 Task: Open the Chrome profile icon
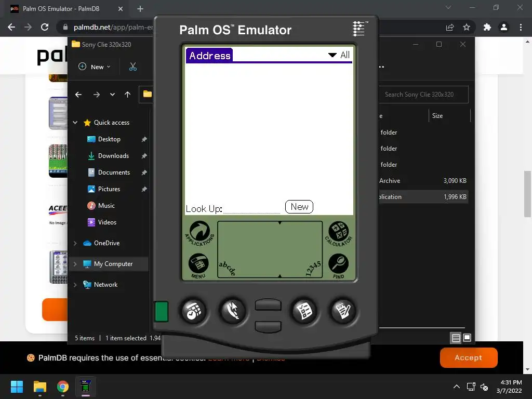504,27
